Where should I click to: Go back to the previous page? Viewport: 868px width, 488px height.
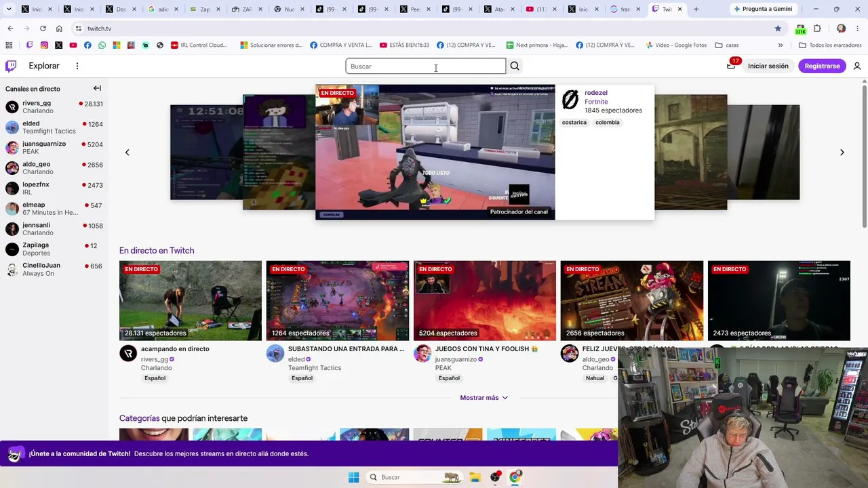[10, 28]
